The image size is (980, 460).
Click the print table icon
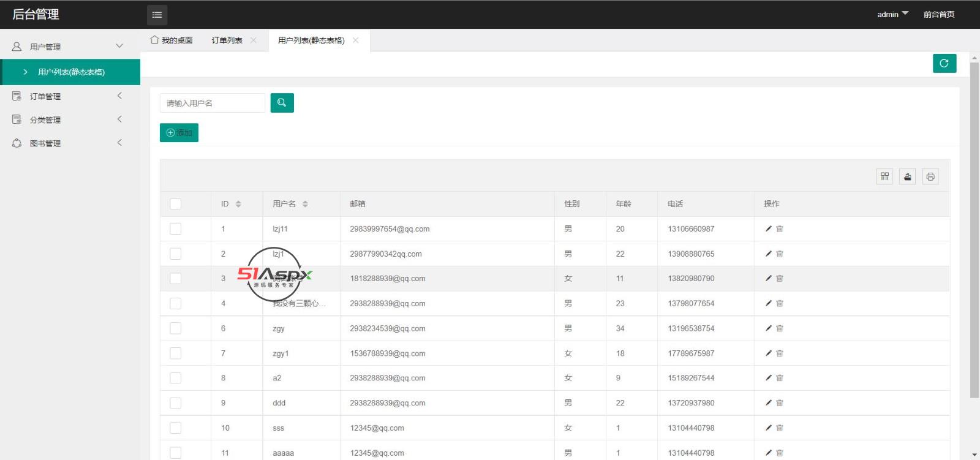click(930, 176)
